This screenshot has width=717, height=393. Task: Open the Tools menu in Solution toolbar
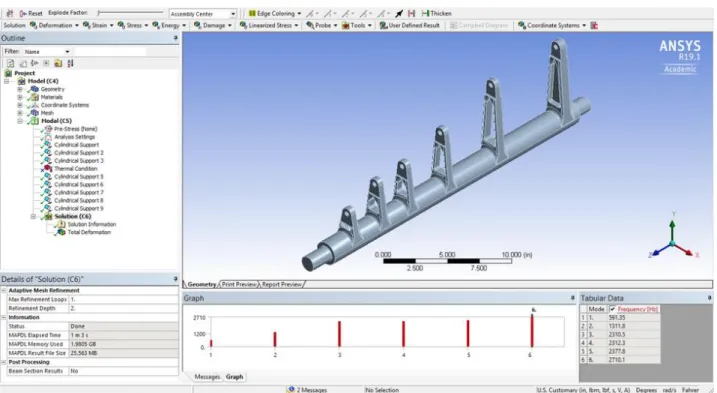[x=357, y=25]
